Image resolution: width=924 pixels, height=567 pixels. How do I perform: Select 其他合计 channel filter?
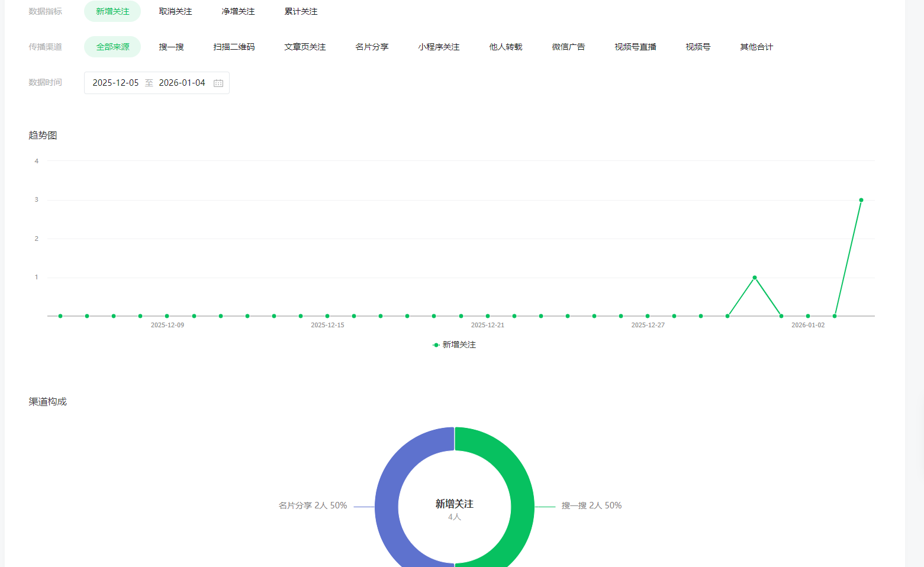(x=756, y=47)
